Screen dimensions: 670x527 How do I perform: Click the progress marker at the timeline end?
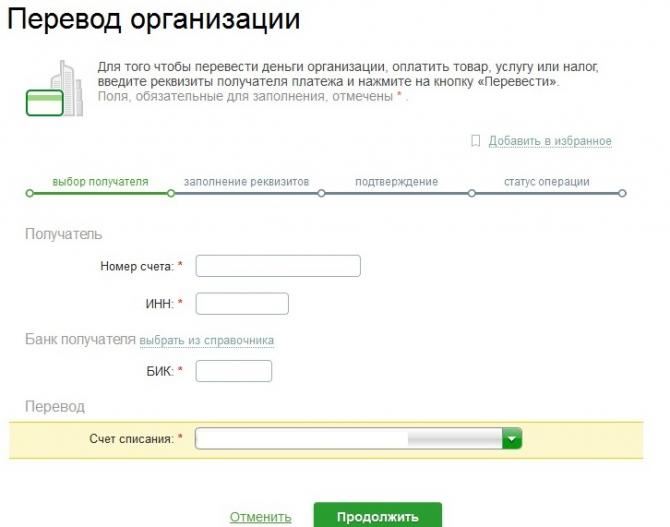pyautogui.click(x=623, y=194)
